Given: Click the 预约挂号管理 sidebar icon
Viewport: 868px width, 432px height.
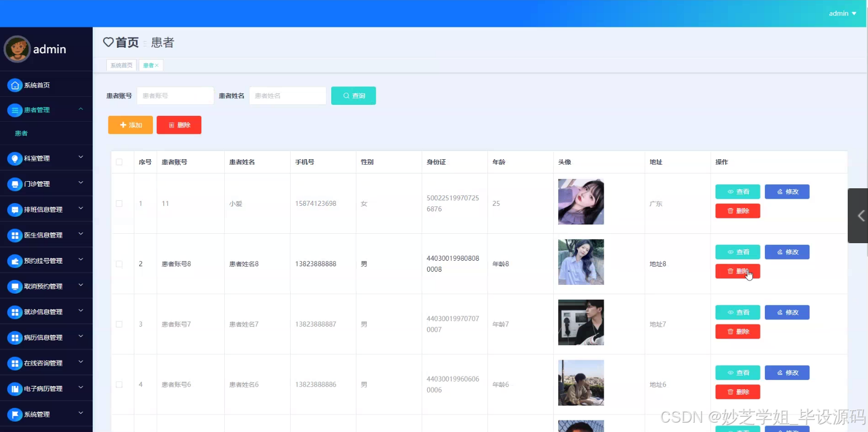Looking at the screenshot, I should pyautogui.click(x=15, y=261).
